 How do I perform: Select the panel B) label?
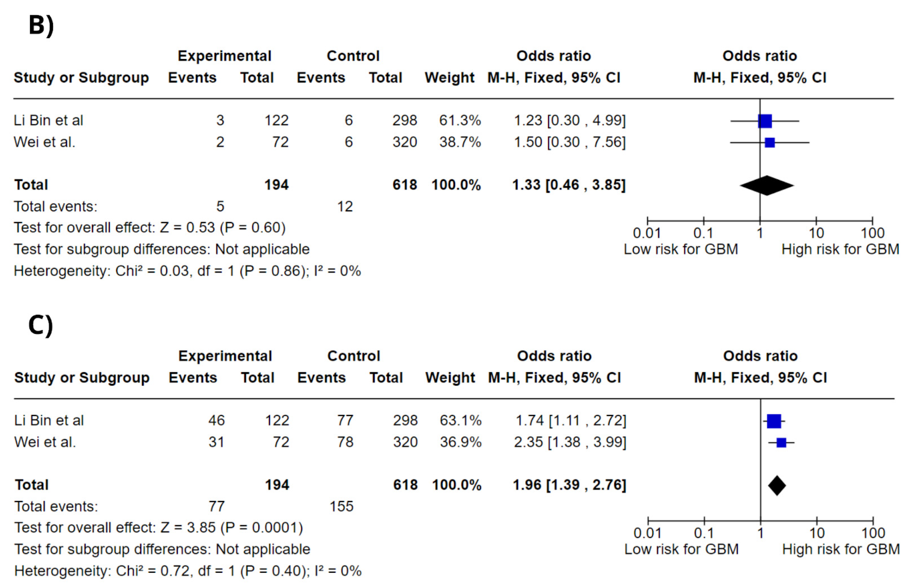41,26
